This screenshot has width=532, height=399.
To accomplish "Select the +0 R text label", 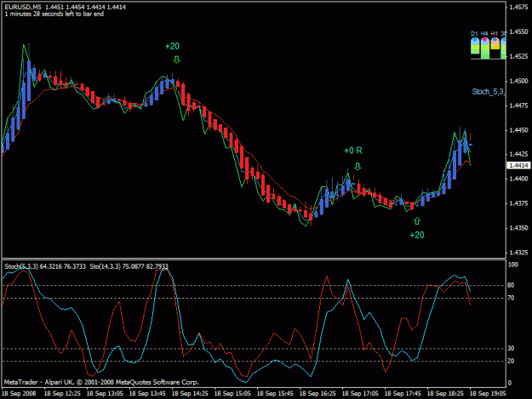I will point(353,151).
